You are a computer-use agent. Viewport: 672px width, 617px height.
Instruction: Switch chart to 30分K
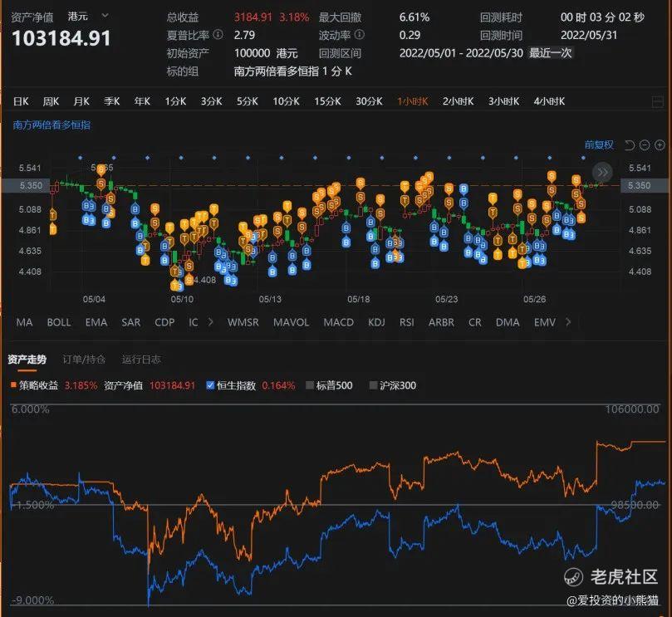point(370,101)
